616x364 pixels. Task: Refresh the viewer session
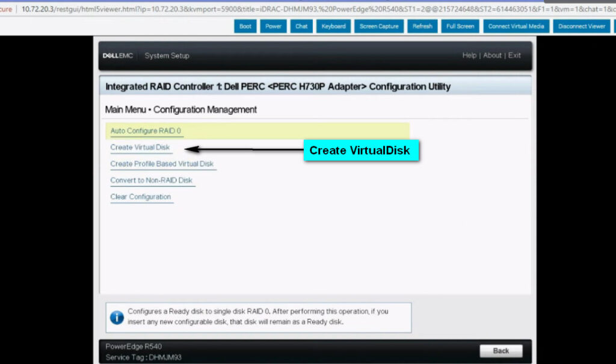(422, 26)
